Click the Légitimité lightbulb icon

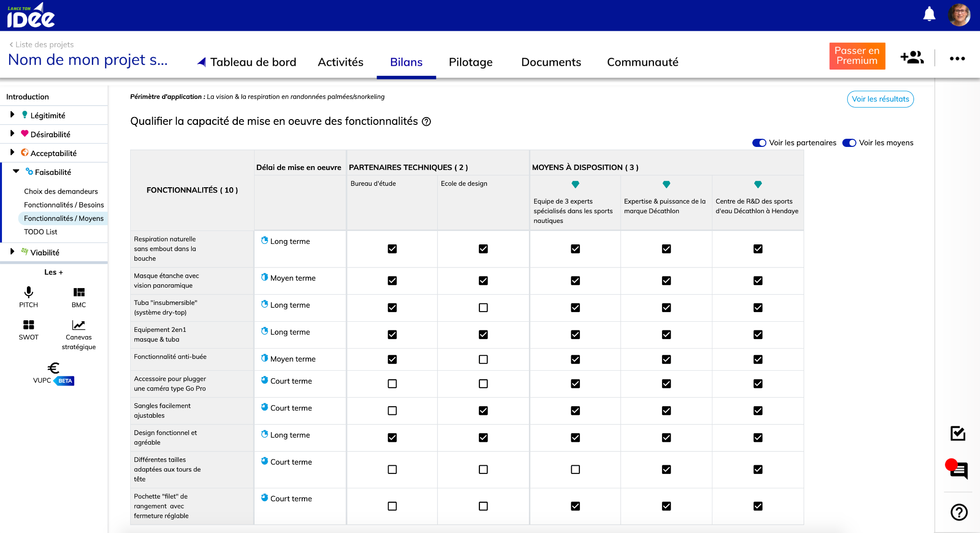24,115
